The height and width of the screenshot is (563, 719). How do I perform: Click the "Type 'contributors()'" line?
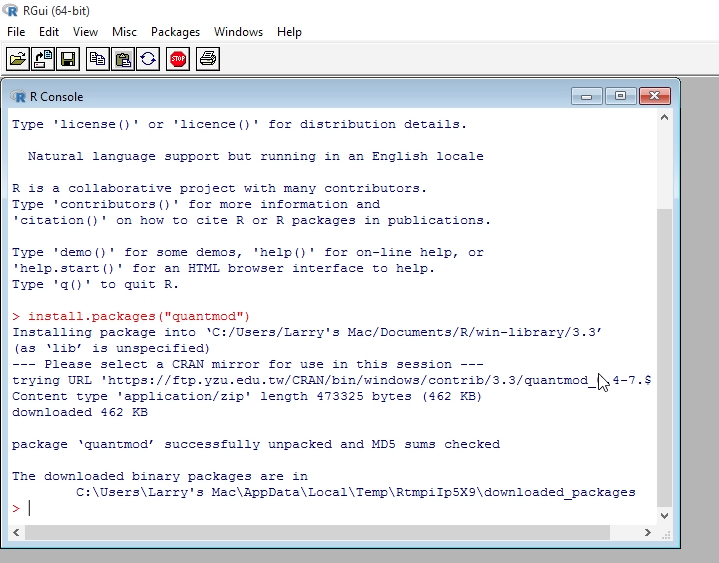pos(196,204)
